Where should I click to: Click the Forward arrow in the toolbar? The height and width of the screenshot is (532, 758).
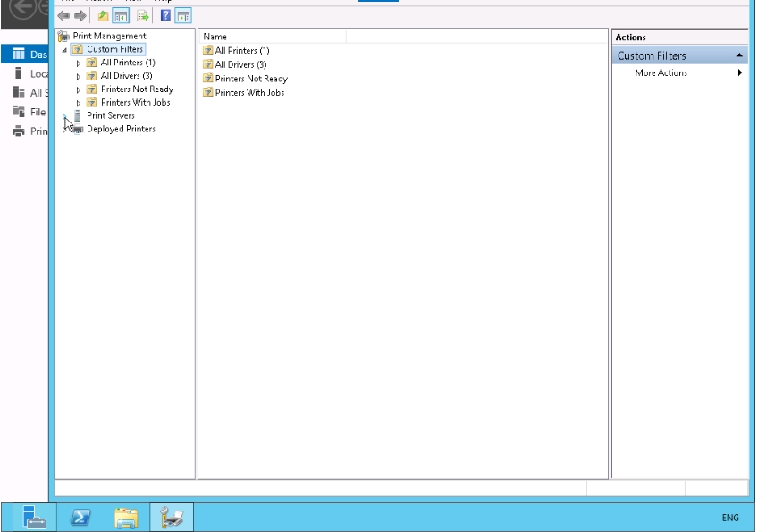(80, 16)
